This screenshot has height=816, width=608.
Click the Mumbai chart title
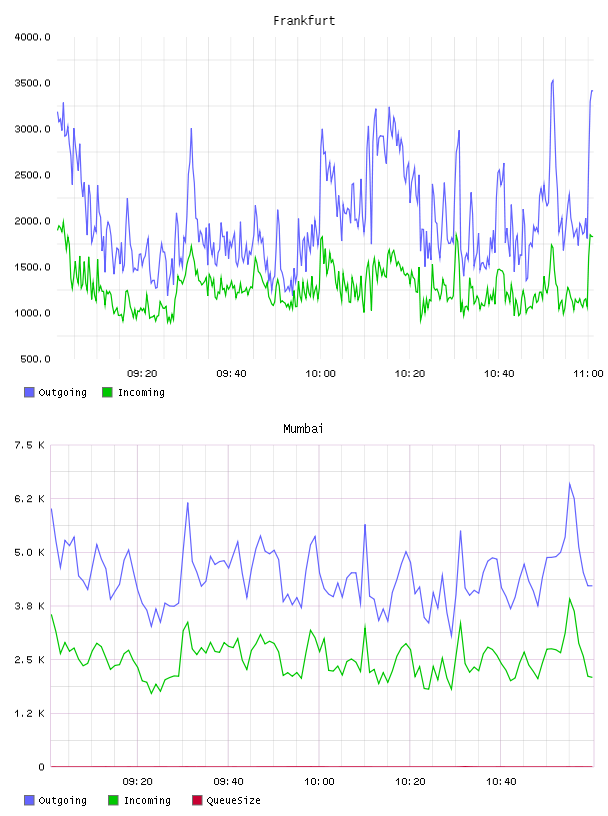[x=303, y=429]
